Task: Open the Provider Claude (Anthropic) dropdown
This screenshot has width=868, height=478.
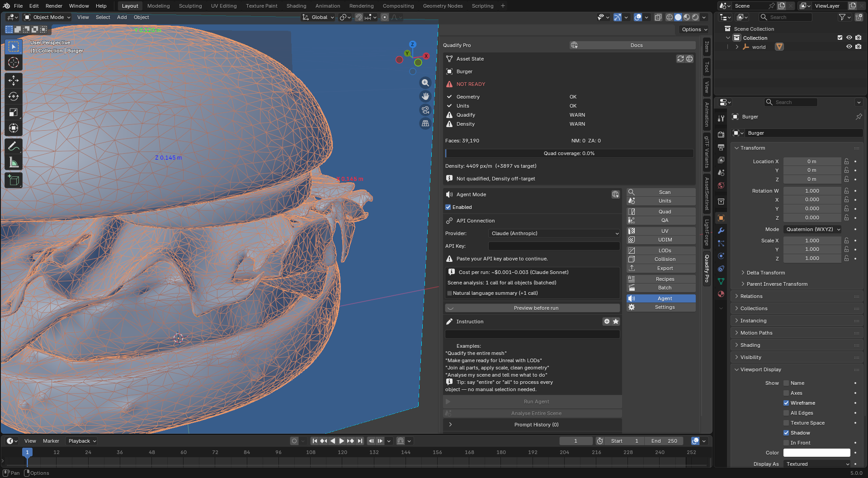Action: coord(554,233)
